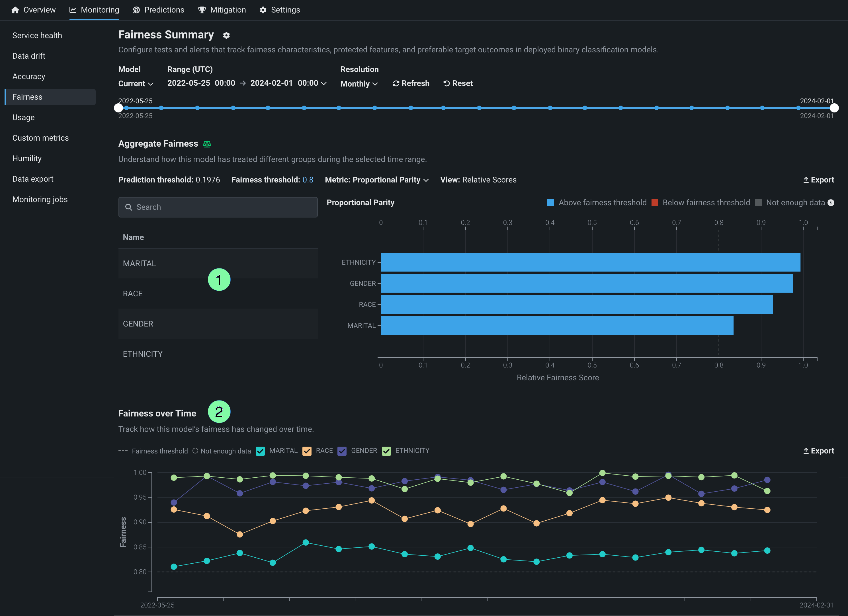Image resolution: width=848 pixels, height=616 pixels.
Task: Click the Not enough data info icon
Action: (x=831, y=203)
